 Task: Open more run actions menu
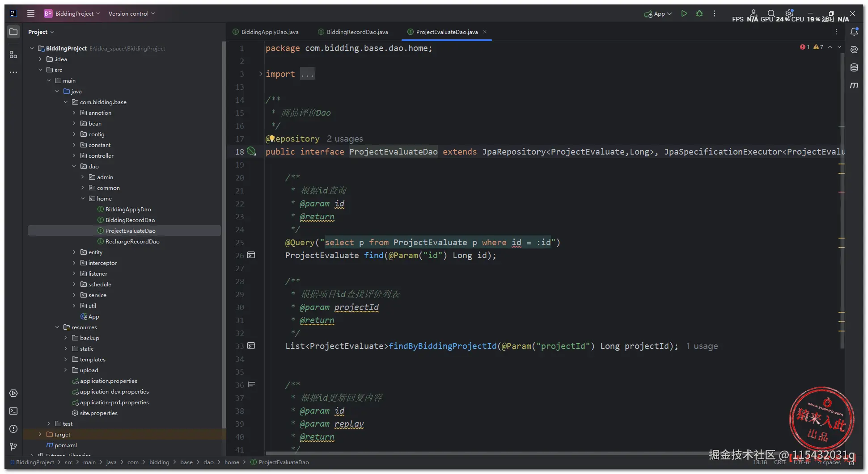[x=715, y=13]
